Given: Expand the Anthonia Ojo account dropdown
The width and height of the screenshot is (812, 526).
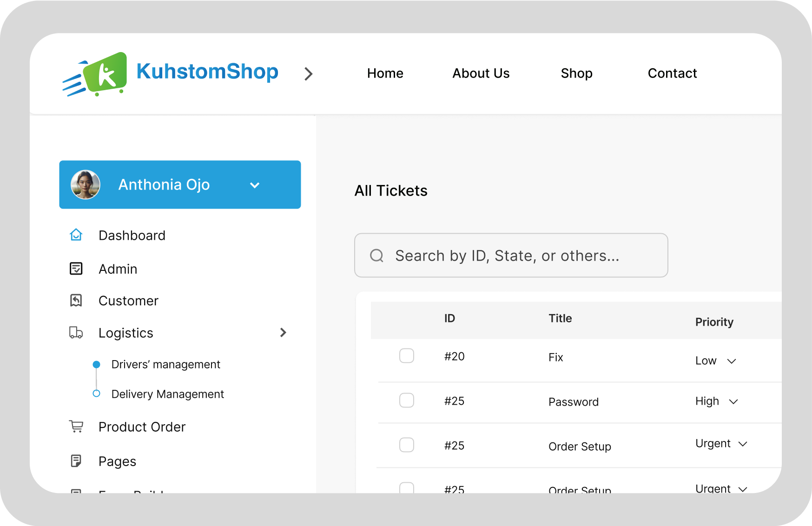Looking at the screenshot, I should point(255,185).
